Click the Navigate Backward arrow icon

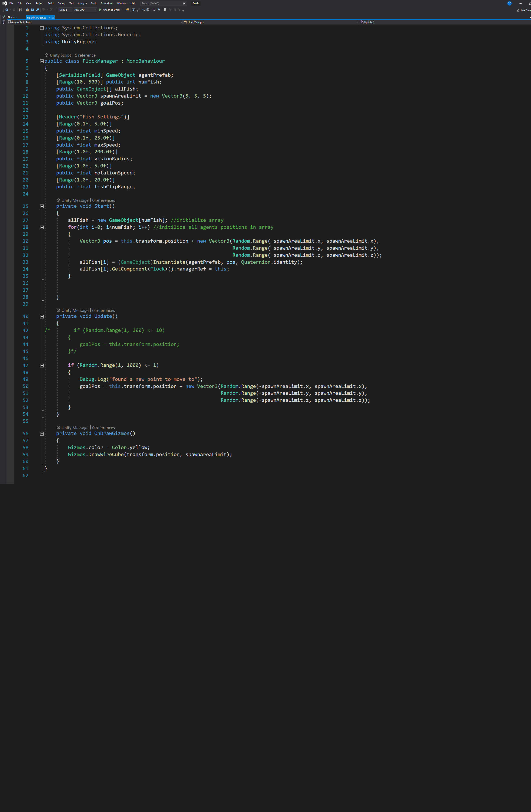pos(7,10)
